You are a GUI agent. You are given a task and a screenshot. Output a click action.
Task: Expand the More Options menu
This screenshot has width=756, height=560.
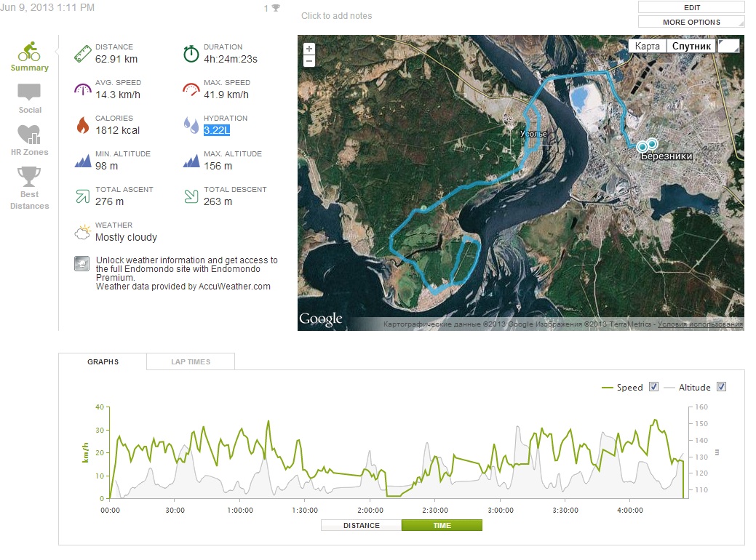pyautogui.click(x=691, y=22)
